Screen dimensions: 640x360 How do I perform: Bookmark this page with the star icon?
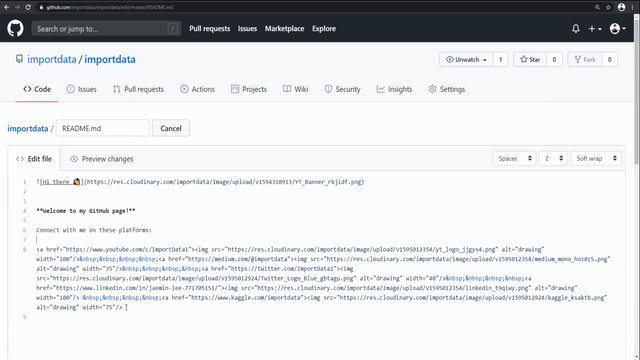(608, 7)
